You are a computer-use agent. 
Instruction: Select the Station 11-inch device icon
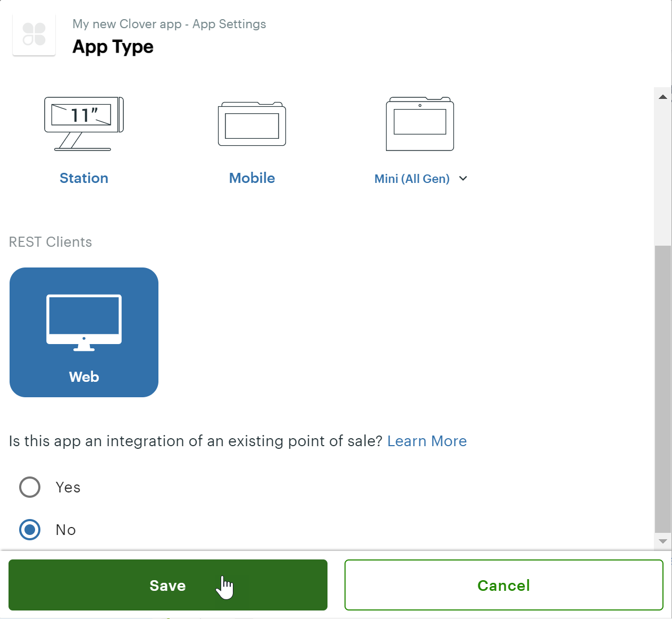pyautogui.click(x=84, y=124)
